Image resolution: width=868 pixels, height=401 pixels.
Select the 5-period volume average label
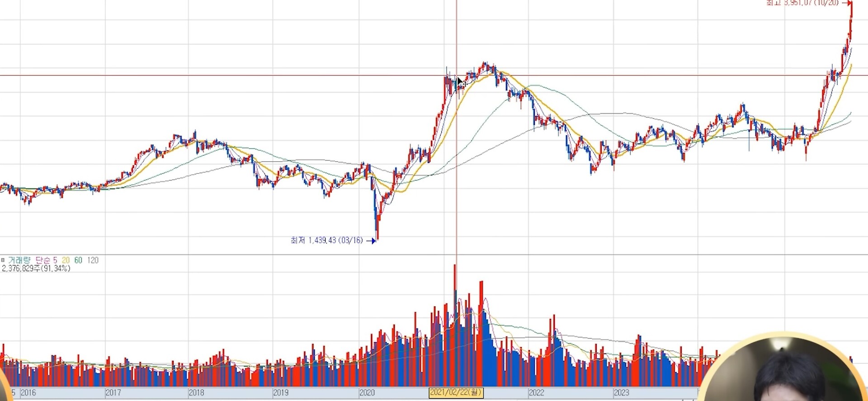[x=55, y=260]
